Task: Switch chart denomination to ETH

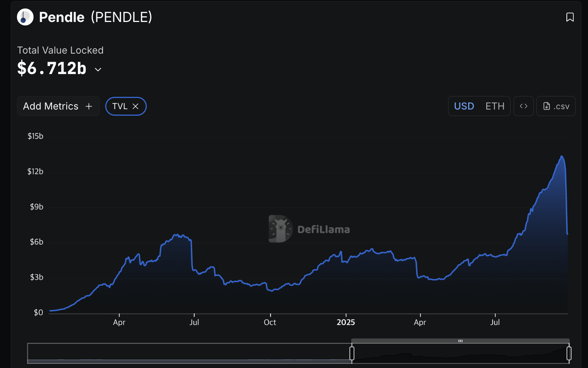Action: pyautogui.click(x=495, y=106)
